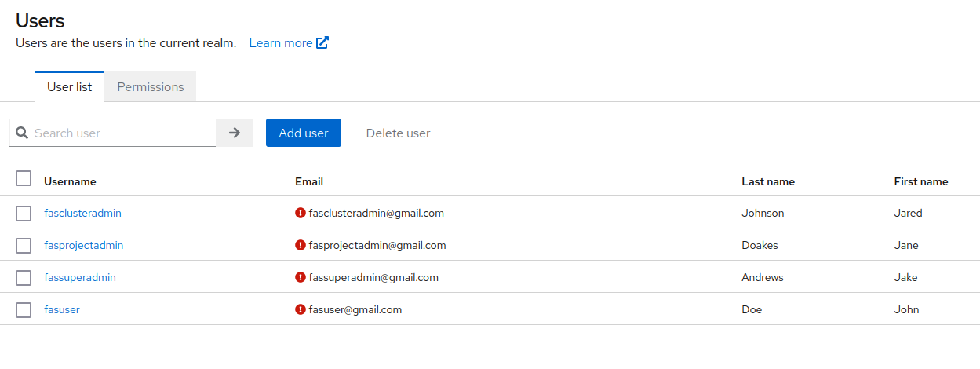Switch to the Permissions tab
980x369 pixels.
[151, 87]
